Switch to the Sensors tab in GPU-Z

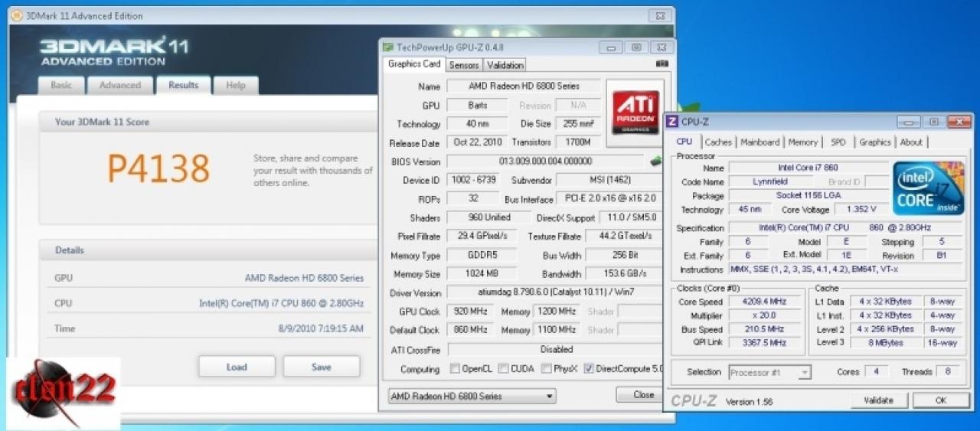click(x=464, y=65)
